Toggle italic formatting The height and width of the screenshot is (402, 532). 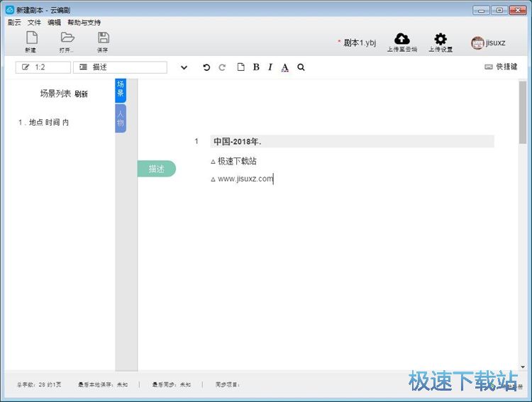click(x=270, y=67)
